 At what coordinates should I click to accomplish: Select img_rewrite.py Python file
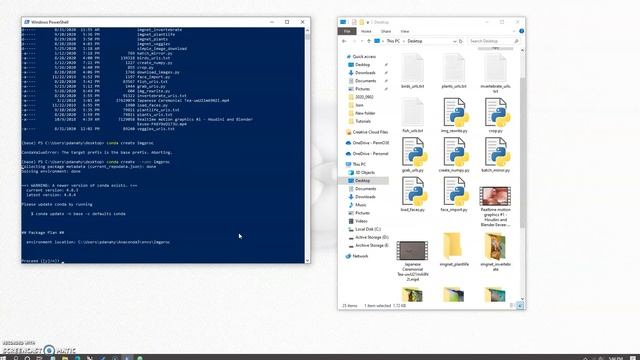454,116
